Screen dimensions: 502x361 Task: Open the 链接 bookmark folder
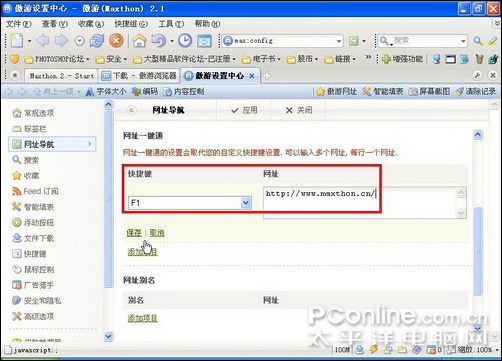point(340,59)
